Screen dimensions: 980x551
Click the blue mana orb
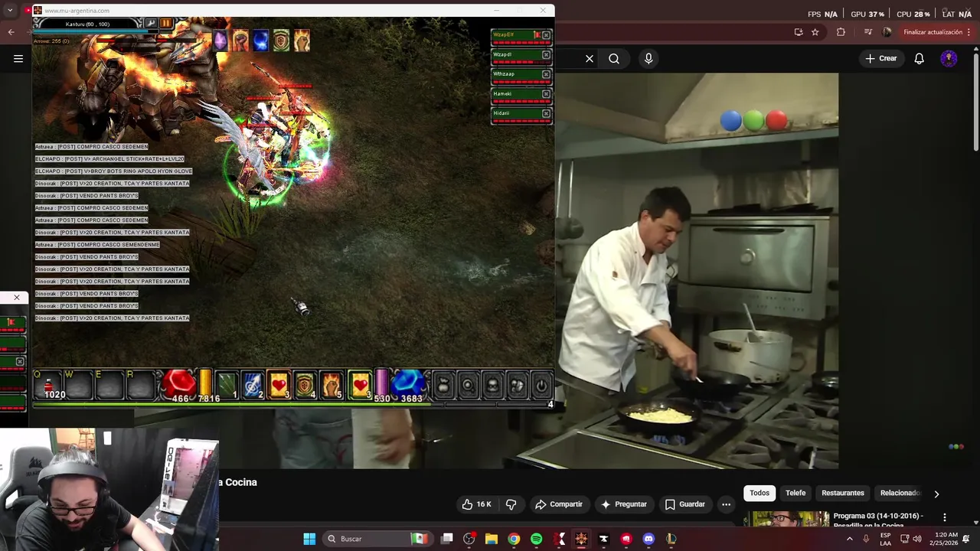coord(408,383)
